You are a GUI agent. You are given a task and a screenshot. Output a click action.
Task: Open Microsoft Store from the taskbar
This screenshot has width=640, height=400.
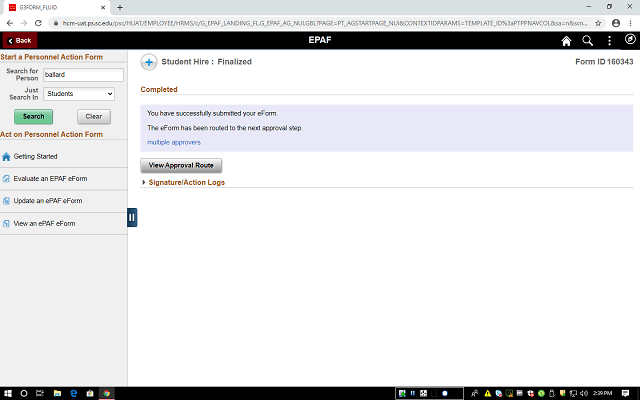[90, 393]
